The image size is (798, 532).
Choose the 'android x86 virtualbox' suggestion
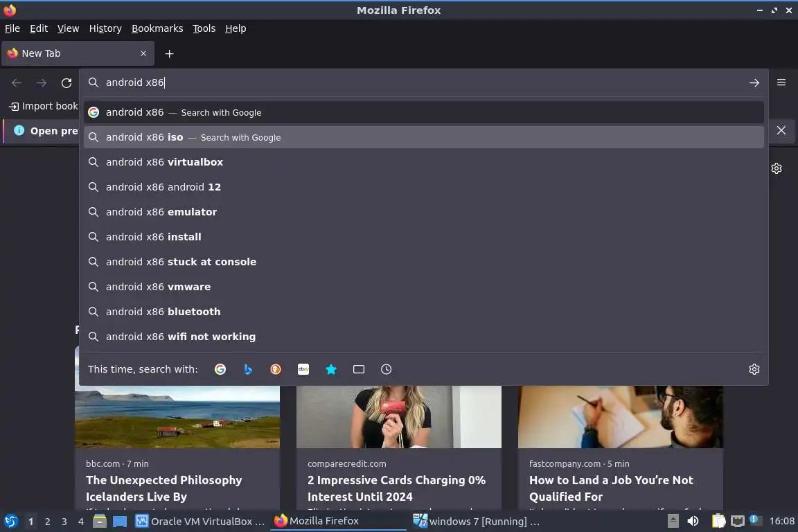[x=424, y=162]
